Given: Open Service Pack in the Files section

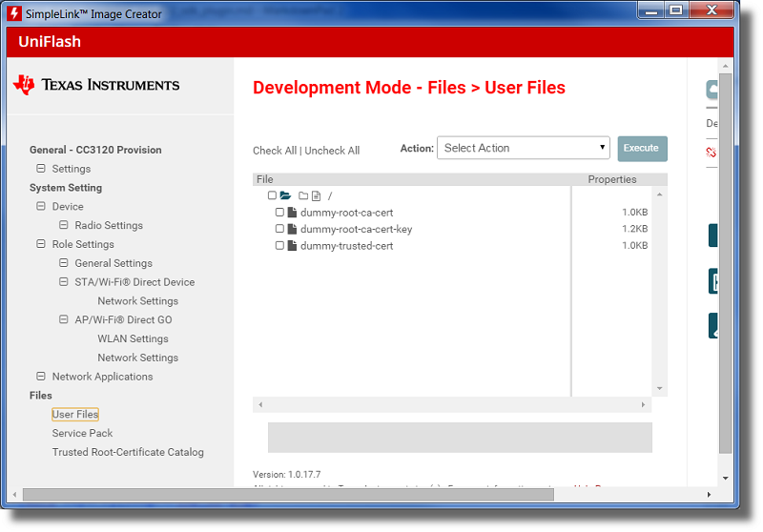Looking at the screenshot, I should 82,433.
